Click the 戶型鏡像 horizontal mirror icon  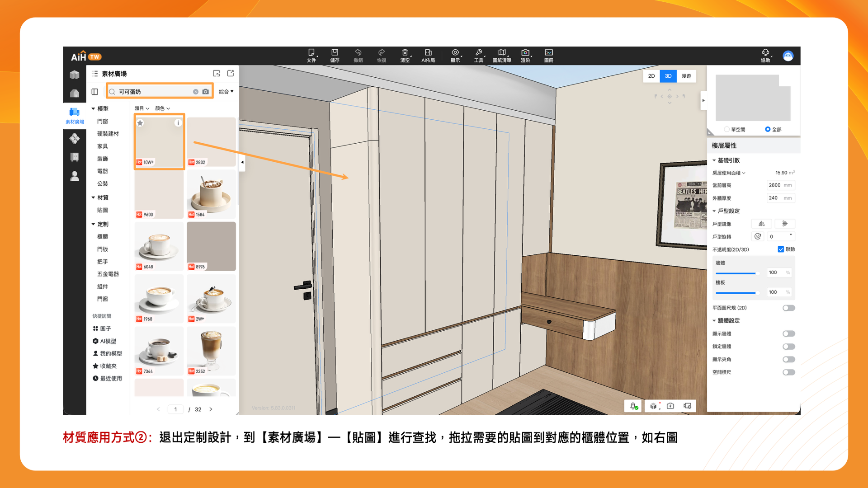pyautogui.click(x=761, y=224)
